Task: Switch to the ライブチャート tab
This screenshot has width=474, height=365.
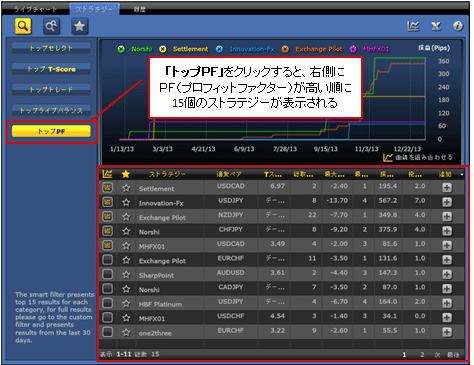Action: (35, 9)
